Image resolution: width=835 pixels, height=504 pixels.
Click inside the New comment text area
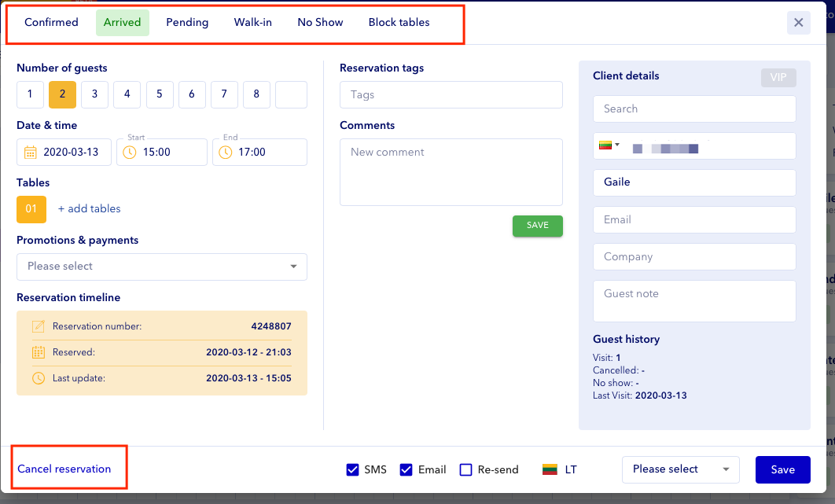tap(451, 171)
